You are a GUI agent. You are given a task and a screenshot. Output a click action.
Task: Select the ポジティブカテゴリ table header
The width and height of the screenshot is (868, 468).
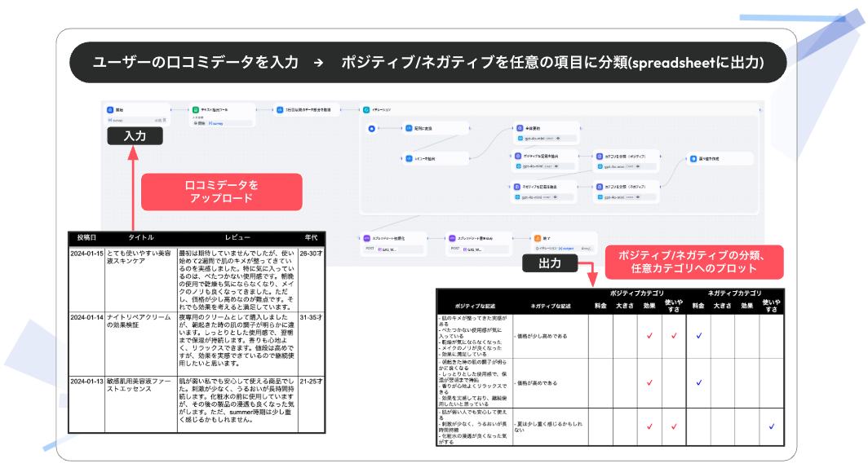636,293
